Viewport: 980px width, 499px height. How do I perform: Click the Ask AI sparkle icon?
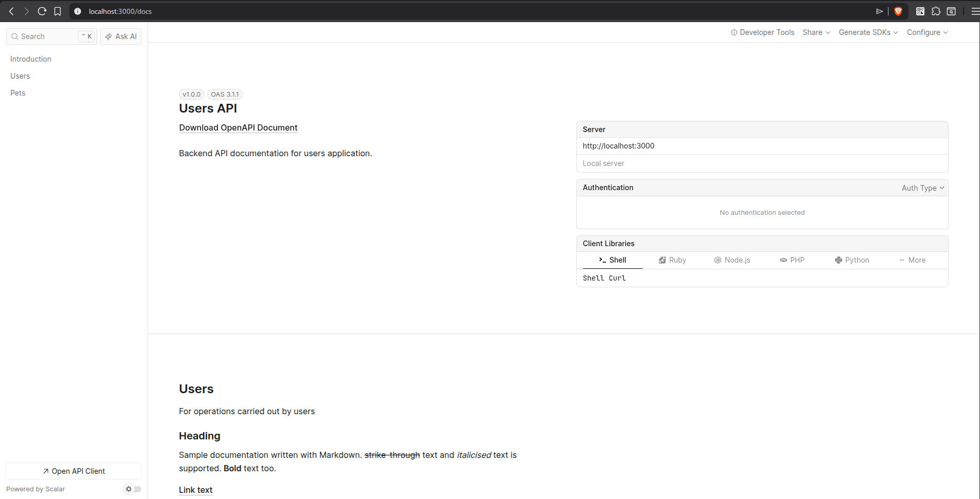[x=109, y=36]
